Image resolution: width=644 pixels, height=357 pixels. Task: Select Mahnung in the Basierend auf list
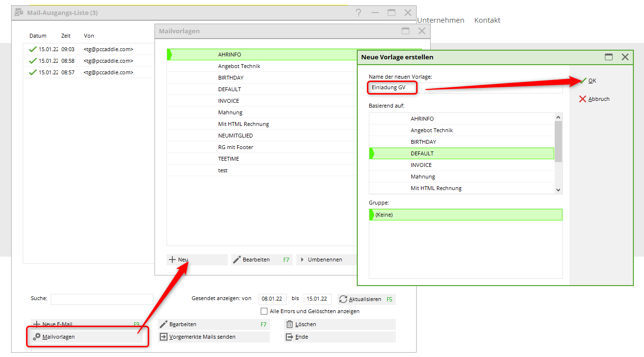462,177
